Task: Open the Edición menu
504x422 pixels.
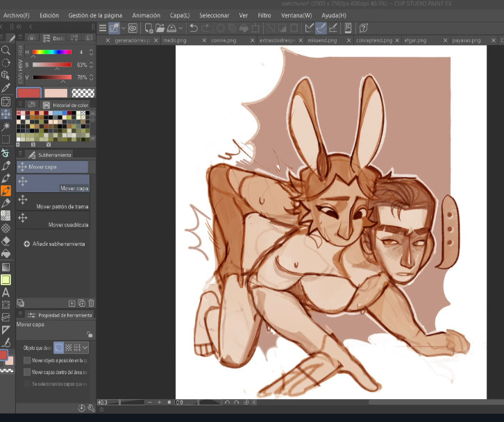Action: (x=49, y=15)
